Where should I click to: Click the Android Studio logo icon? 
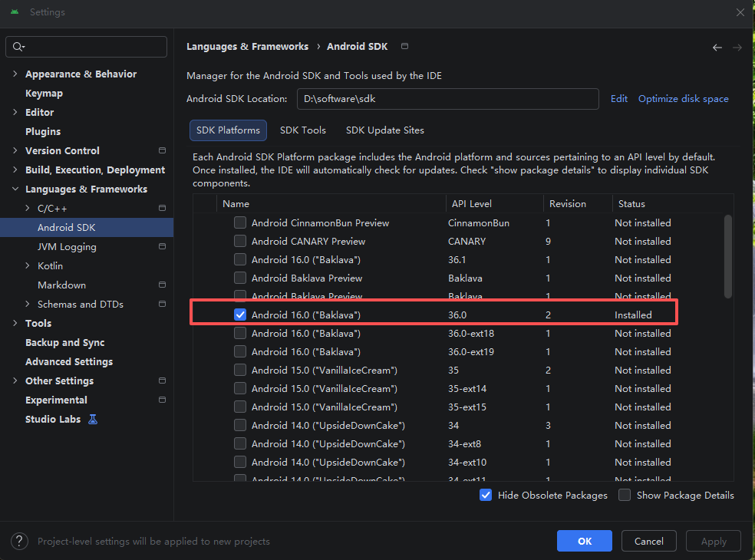[x=15, y=12]
